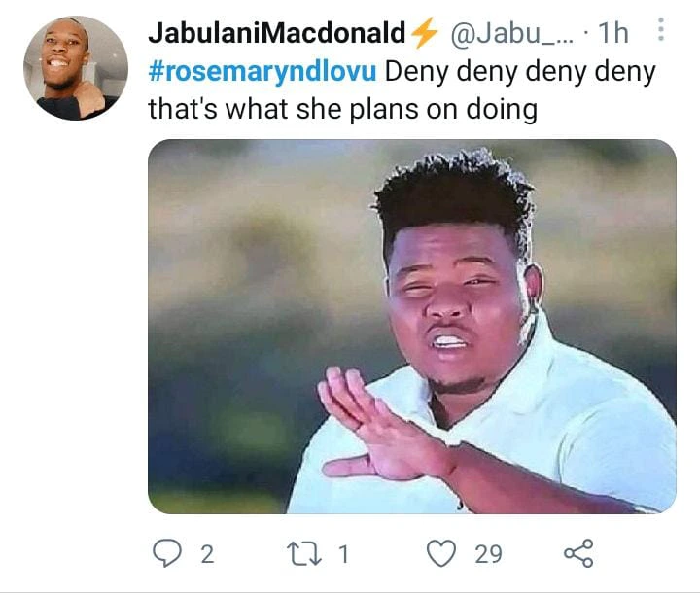The width and height of the screenshot is (700, 595).
Task: Select the @Jabu_... username handle
Action: point(512,33)
